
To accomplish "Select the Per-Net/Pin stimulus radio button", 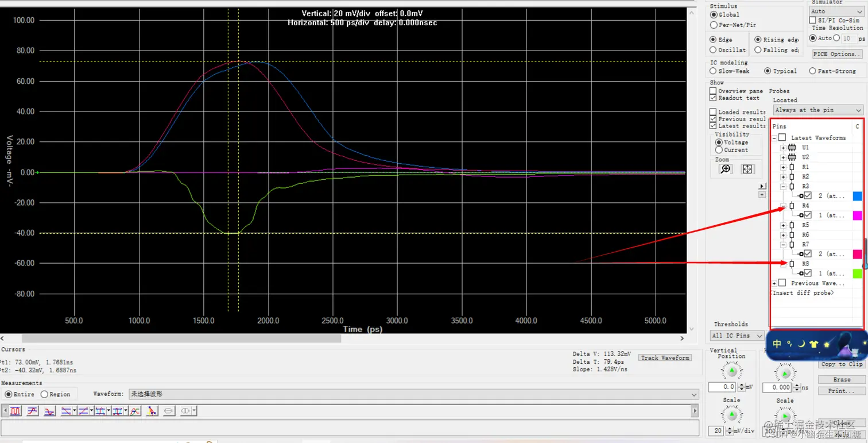I will [x=714, y=25].
